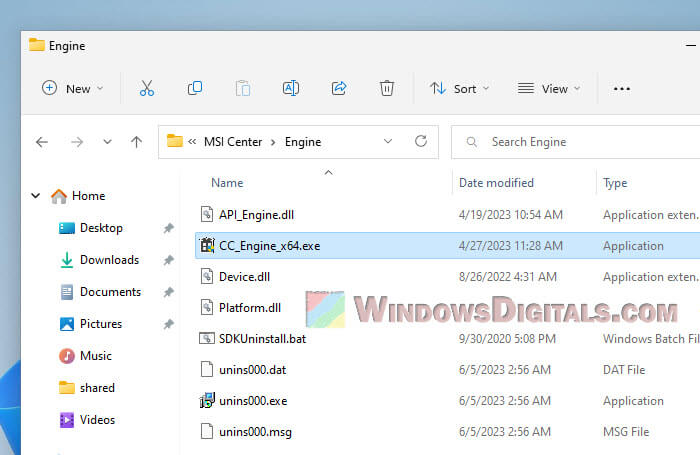Screen dimensions: 700x455
Task: Click Engine in the breadcrumb path
Action: [303, 142]
